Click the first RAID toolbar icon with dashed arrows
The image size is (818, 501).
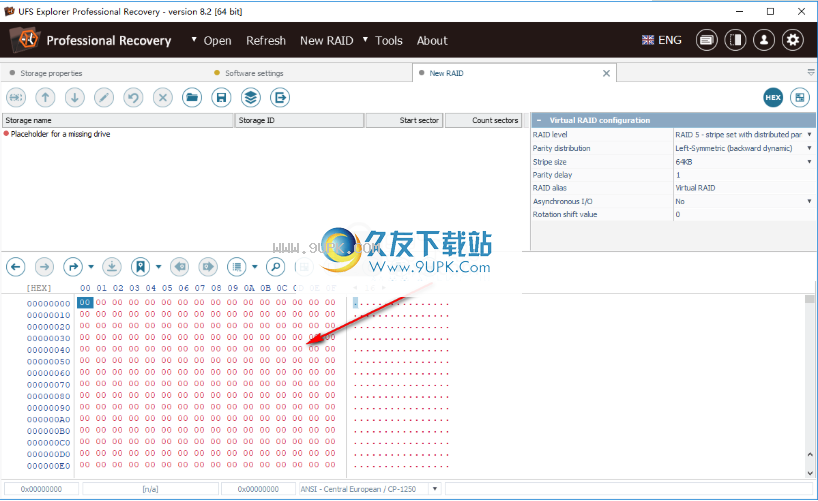click(x=16, y=98)
